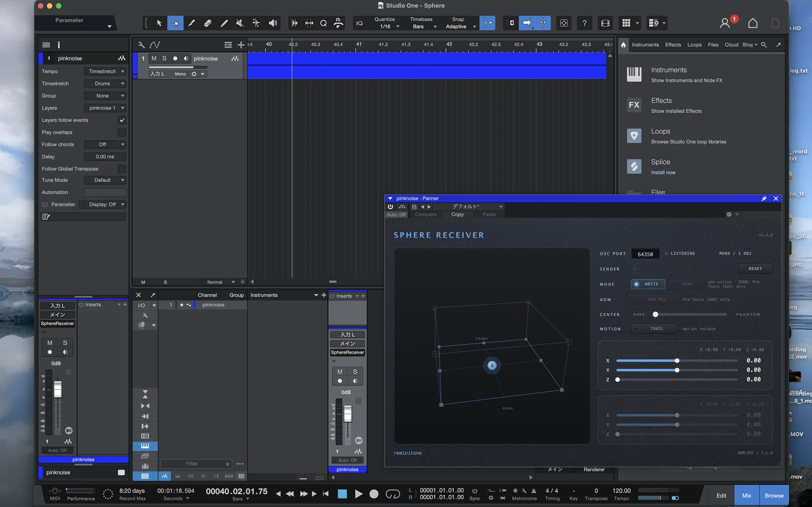The image size is (812, 507).
Task: Open the Follow chords Off dropdown
Action: click(x=105, y=145)
